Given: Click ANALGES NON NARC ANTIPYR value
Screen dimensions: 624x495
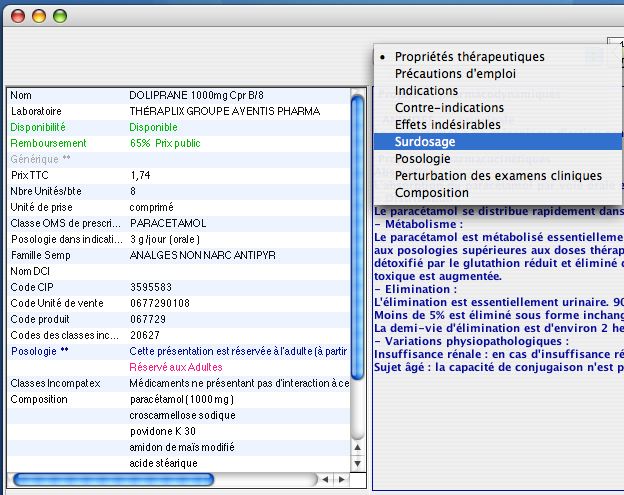Looking at the screenshot, I should click(x=203, y=255).
